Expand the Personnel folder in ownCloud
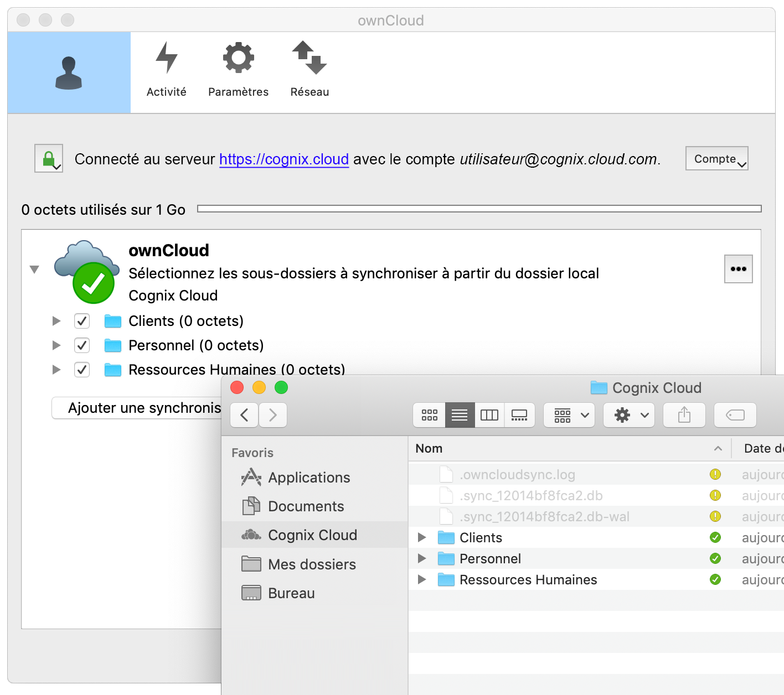Screen dimensions: 784x695 [56, 345]
